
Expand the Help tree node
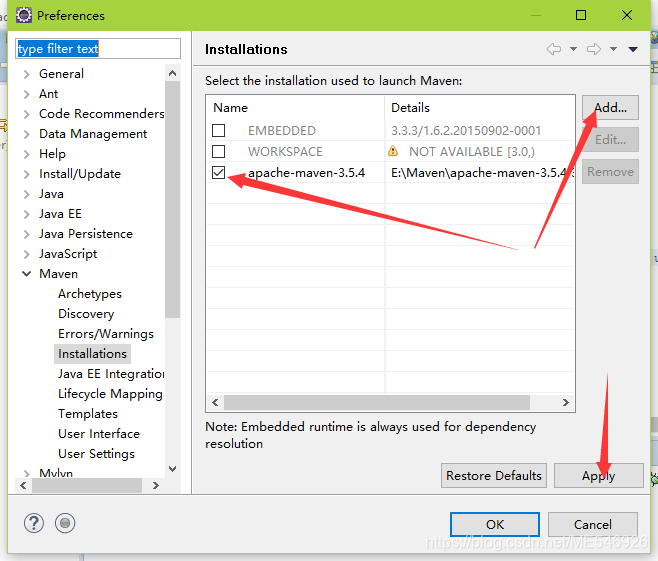[x=26, y=154]
